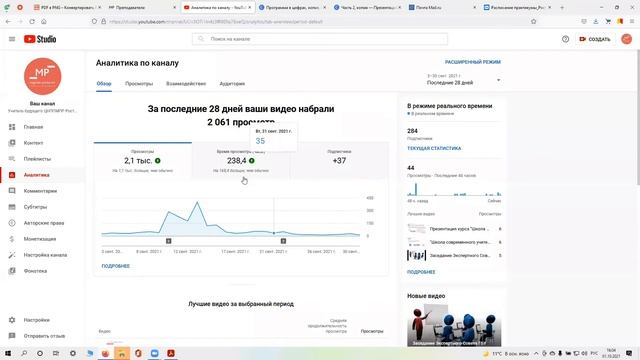Select Аналитика icon in sidebar
640x360 pixels.
point(12,175)
